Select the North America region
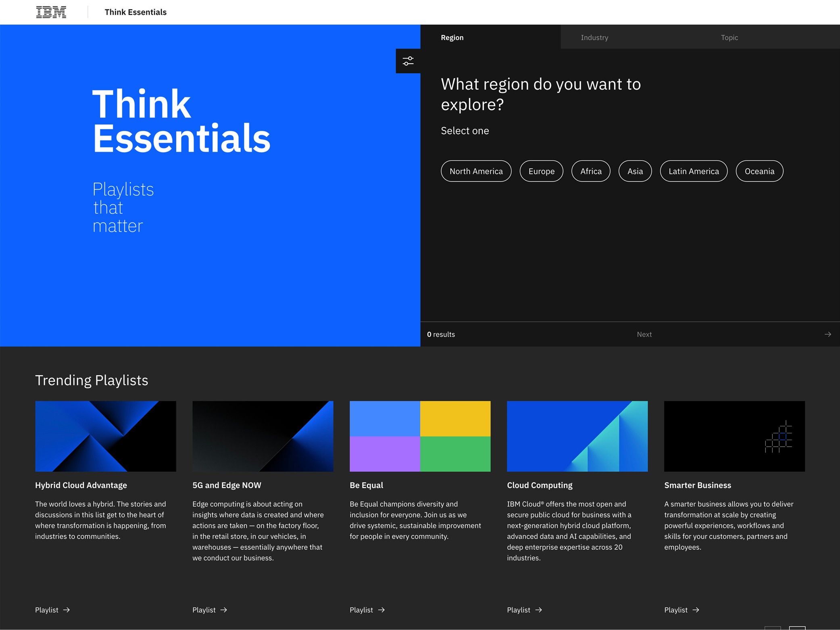This screenshot has width=840, height=630. click(x=476, y=171)
